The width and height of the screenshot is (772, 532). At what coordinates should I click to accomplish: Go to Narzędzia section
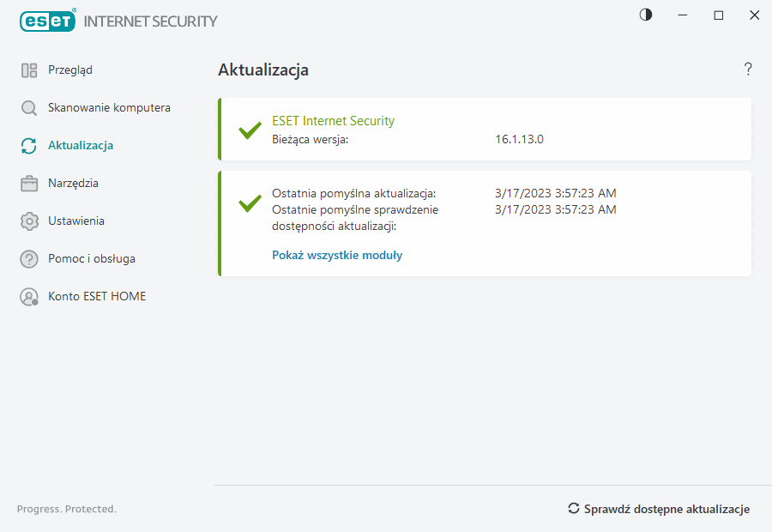[73, 184]
